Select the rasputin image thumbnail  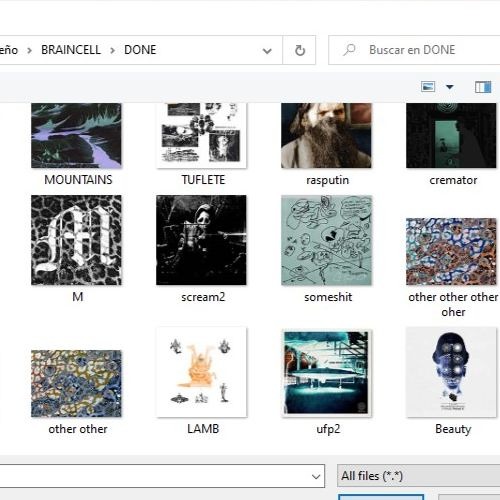click(x=326, y=135)
